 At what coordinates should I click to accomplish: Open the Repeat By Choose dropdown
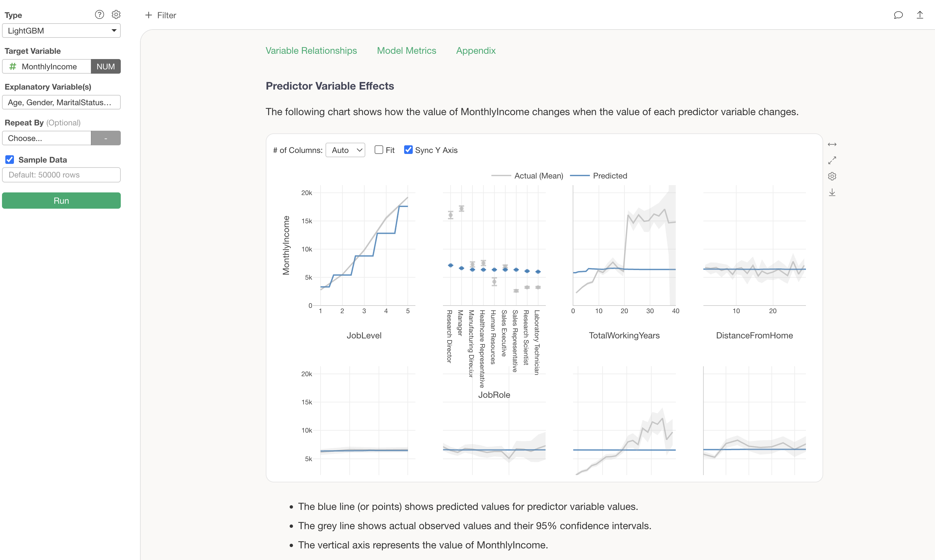[x=47, y=138]
